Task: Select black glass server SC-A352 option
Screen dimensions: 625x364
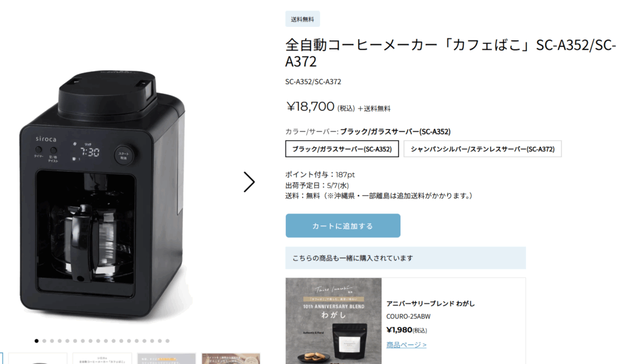Action: (x=342, y=149)
